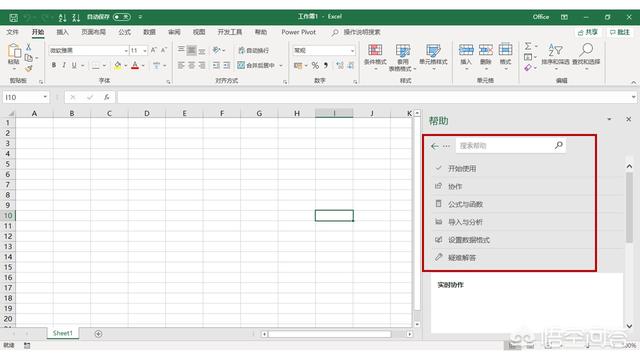Open 套用表格格式 (Format as Table)
Viewport: 640px width, 360px height.
tap(402, 57)
